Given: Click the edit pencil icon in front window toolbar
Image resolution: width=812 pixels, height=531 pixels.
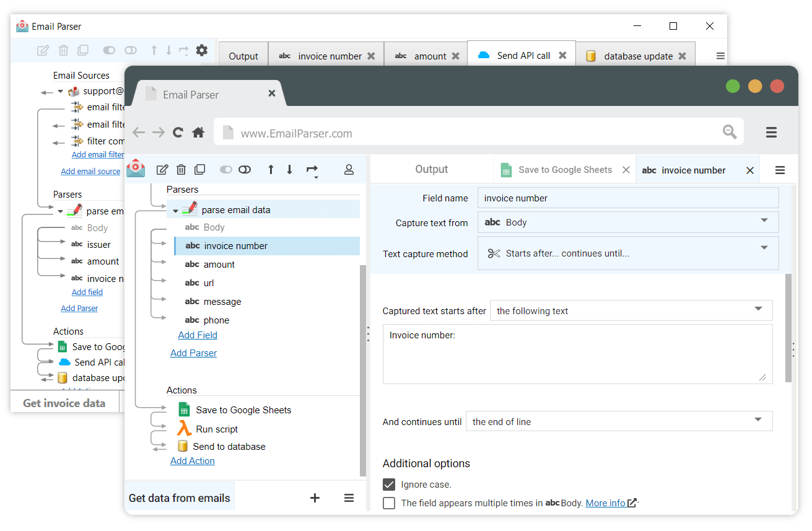Looking at the screenshot, I should point(162,170).
